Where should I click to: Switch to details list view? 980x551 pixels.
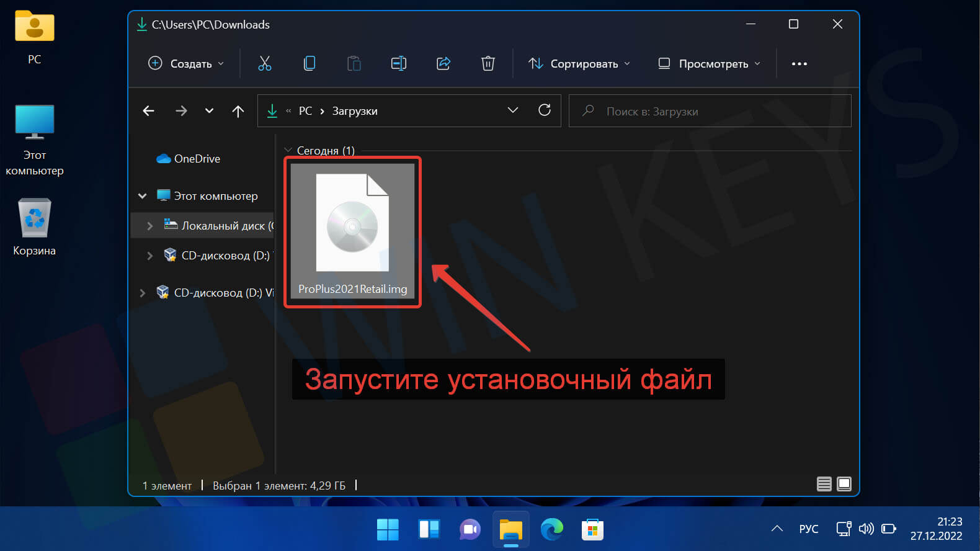pos(824,484)
